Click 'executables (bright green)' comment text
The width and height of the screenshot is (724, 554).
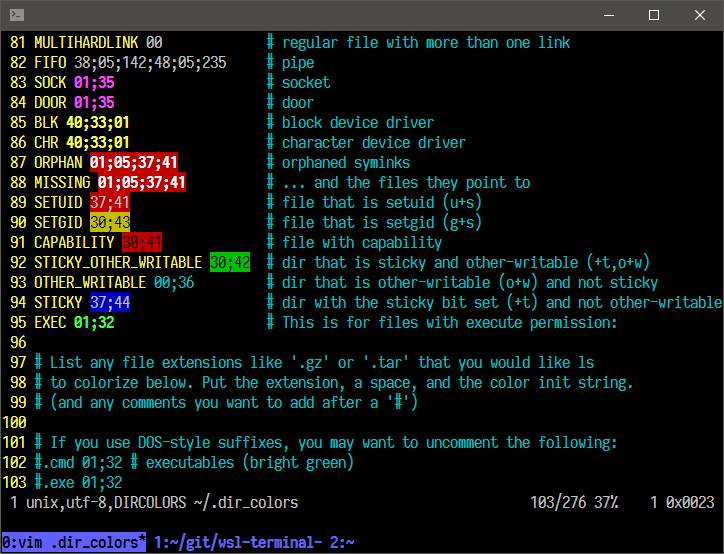250,462
